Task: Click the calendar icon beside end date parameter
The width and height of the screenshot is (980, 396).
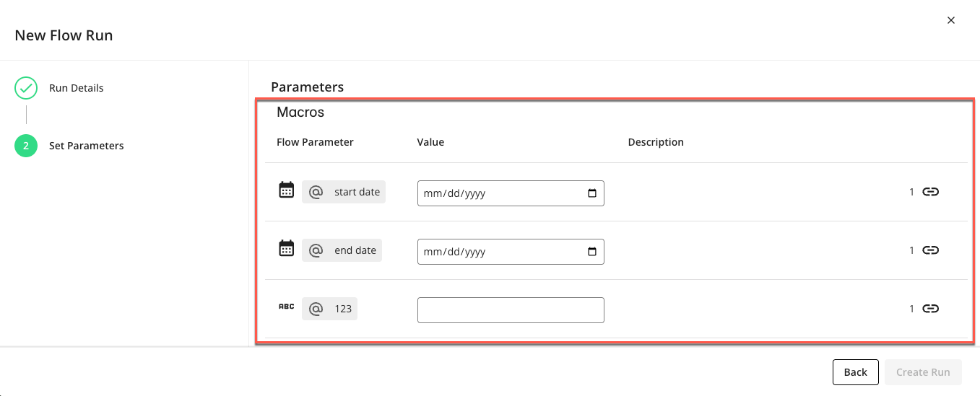Action: (x=287, y=249)
